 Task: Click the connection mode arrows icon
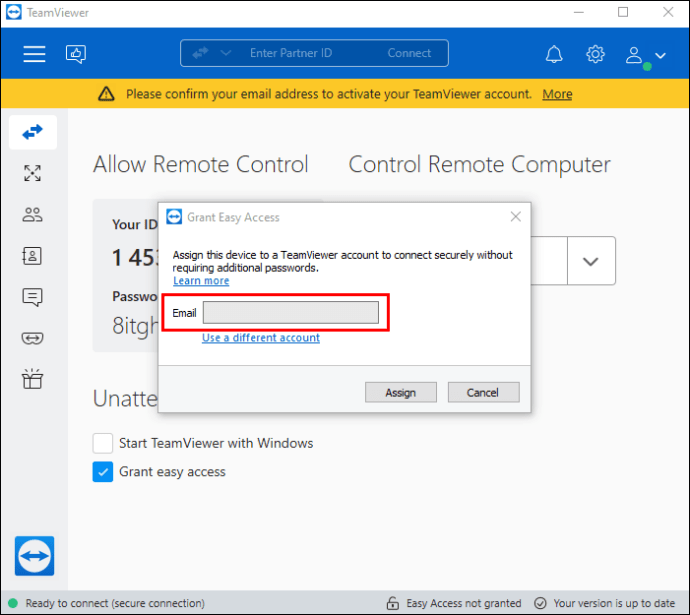pyautogui.click(x=200, y=53)
